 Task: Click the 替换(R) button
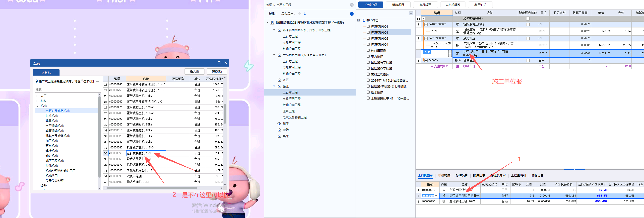(217, 71)
